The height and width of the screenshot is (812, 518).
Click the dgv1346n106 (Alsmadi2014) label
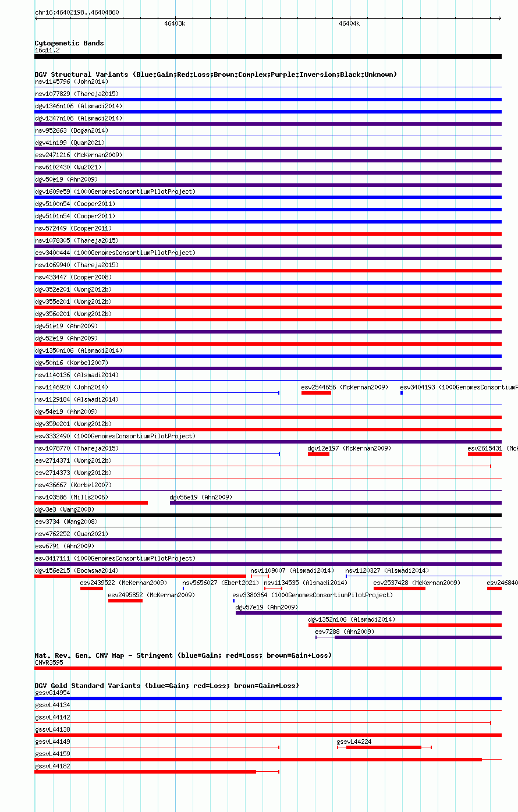point(79,106)
